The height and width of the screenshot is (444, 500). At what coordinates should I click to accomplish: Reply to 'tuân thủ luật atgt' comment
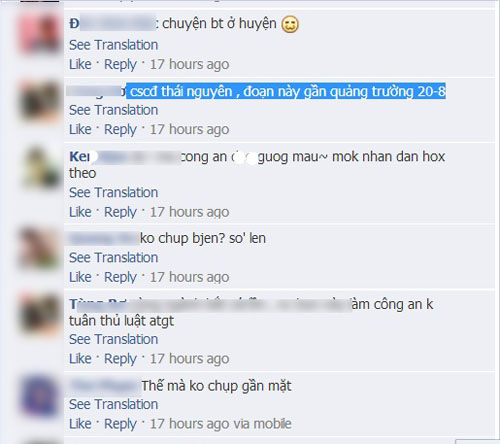(120, 359)
